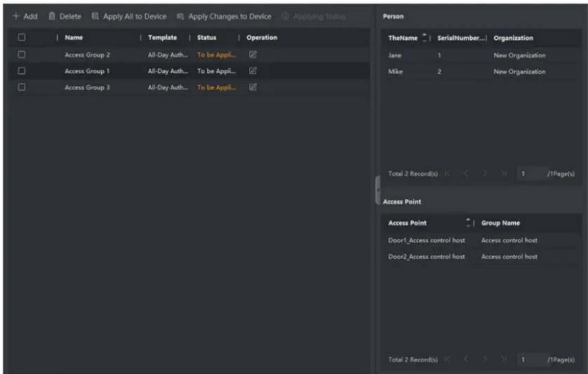Toggle the select-all checkbox in the table header
588x374 pixels.
22,37
